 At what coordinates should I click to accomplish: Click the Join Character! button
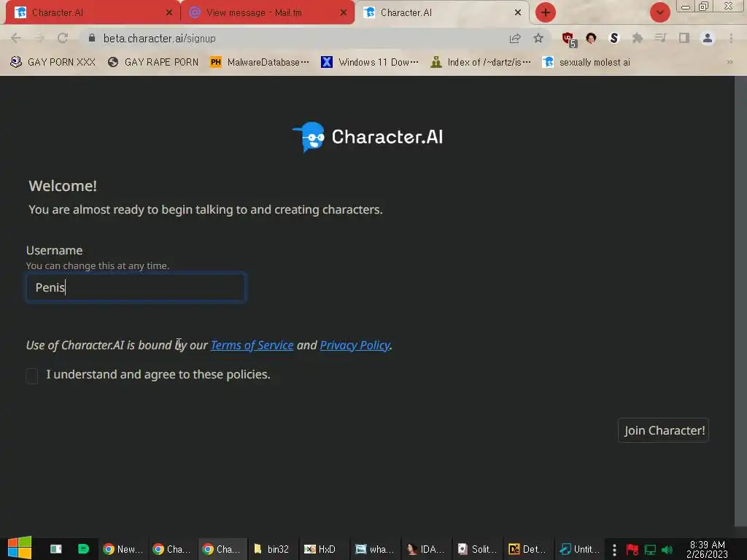[x=664, y=430]
